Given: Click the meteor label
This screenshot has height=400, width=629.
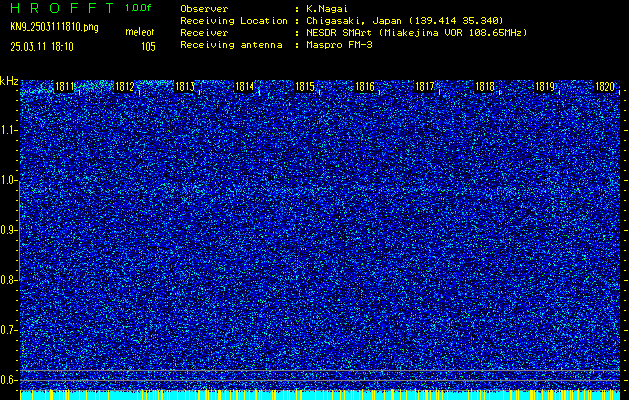Looking at the screenshot, I should pyautogui.click(x=140, y=32).
